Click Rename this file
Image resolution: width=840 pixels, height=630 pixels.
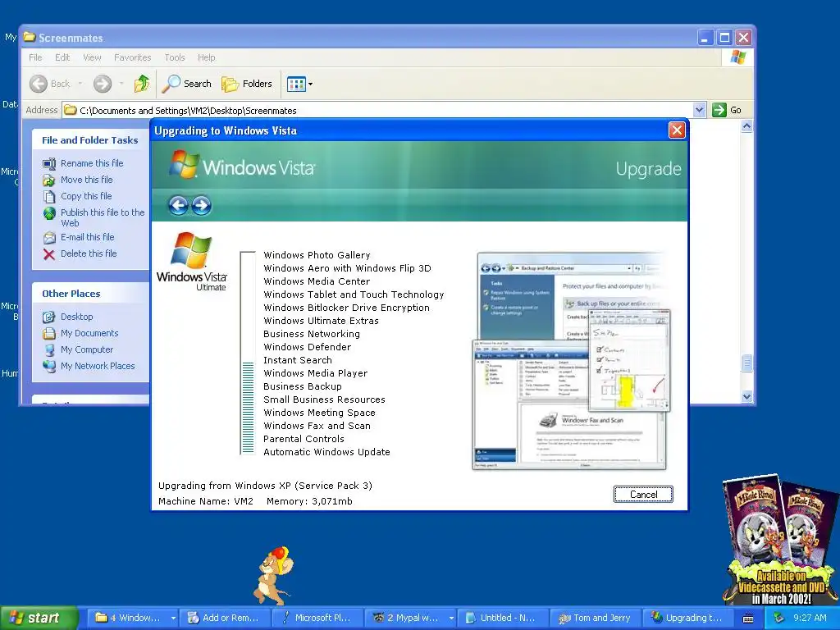tap(92, 163)
